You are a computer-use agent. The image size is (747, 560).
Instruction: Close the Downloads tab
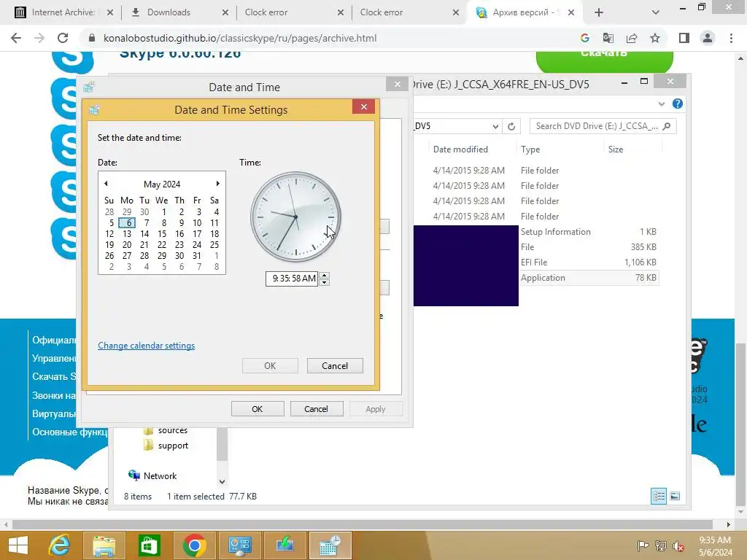225,12
